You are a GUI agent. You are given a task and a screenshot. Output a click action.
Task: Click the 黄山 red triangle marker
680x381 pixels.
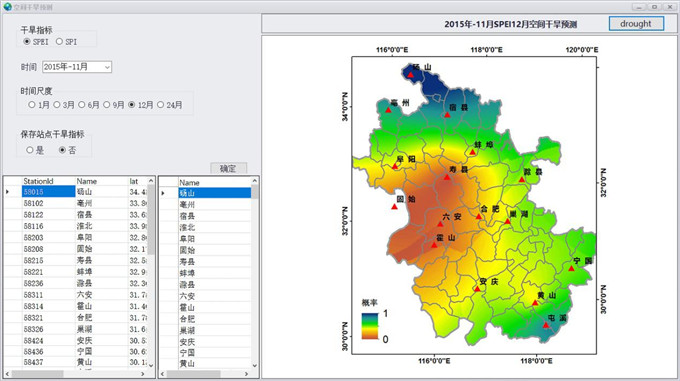click(535, 303)
